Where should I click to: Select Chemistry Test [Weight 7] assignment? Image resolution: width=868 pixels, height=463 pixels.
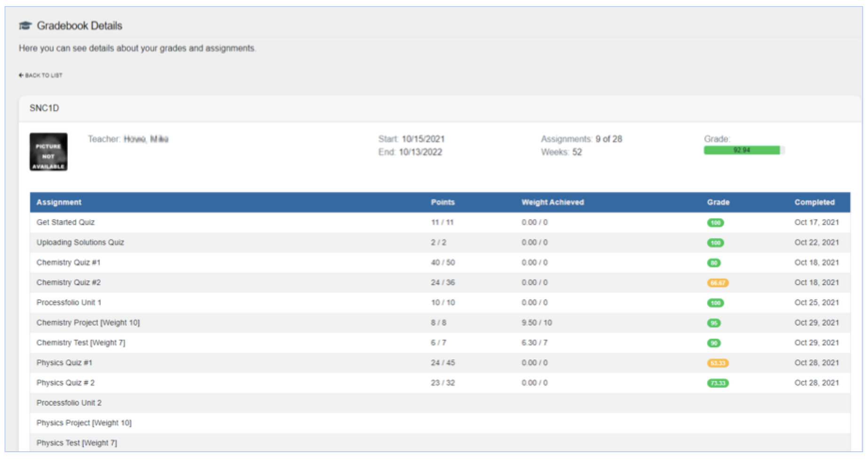click(81, 343)
